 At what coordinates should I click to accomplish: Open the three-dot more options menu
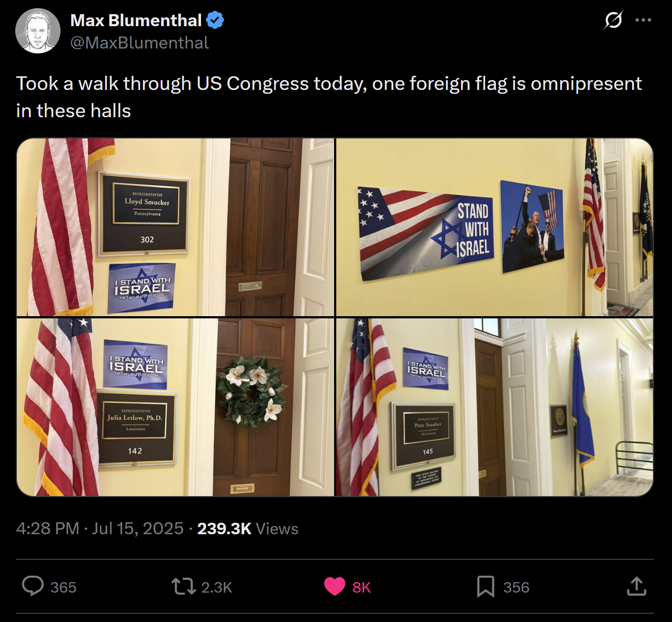[643, 20]
